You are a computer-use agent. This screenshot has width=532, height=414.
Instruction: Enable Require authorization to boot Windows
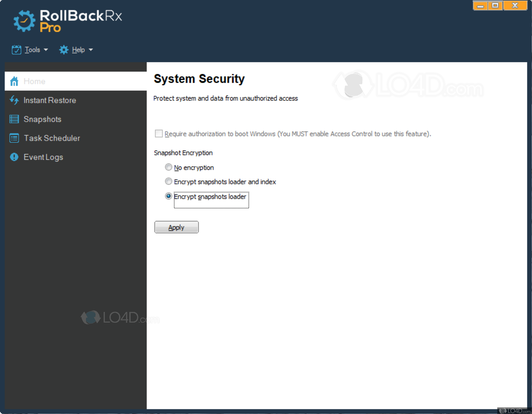point(158,134)
